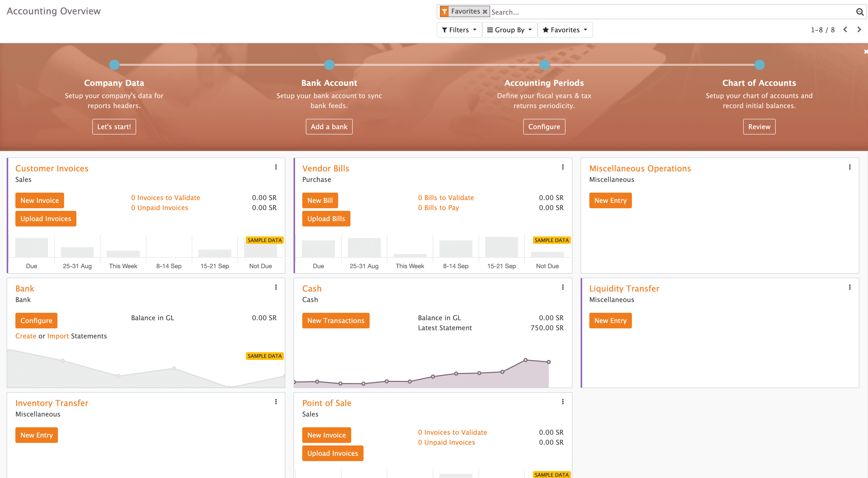The image size is (868, 478).
Task: Focus the Search input field
Action: (671, 12)
